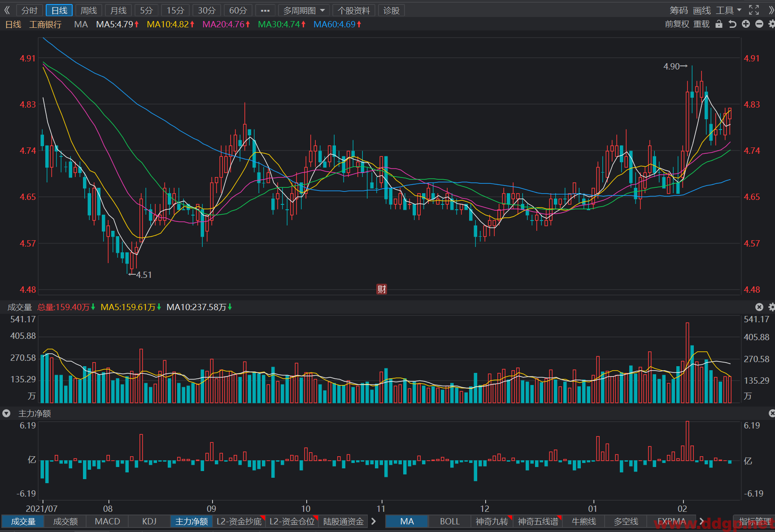Select the MACD indicator tab
775x532 pixels.
coord(107,521)
